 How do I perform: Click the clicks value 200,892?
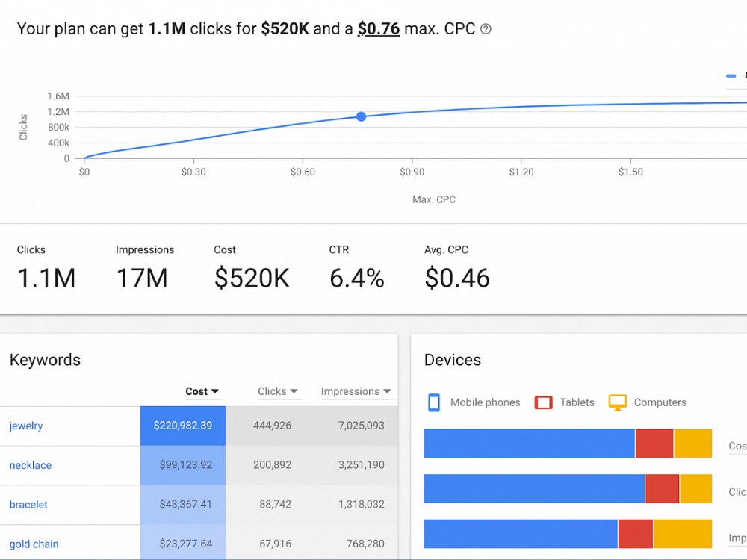(272, 465)
